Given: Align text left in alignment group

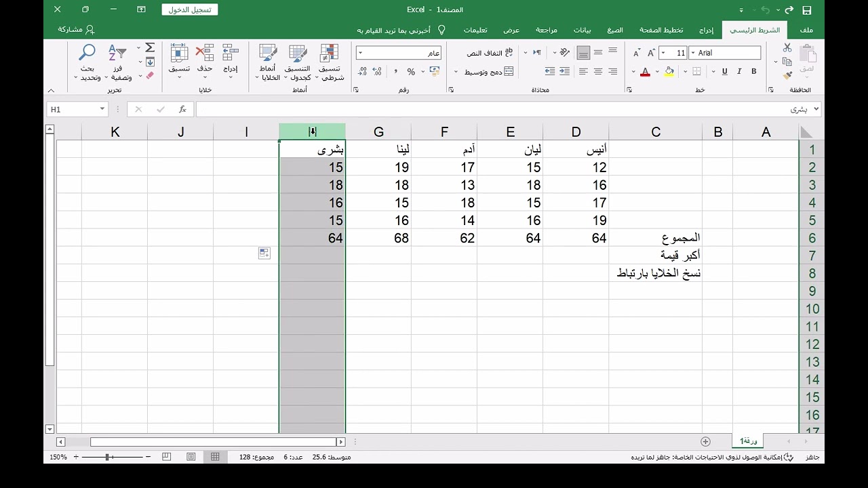Looking at the screenshot, I should [x=583, y=71].
